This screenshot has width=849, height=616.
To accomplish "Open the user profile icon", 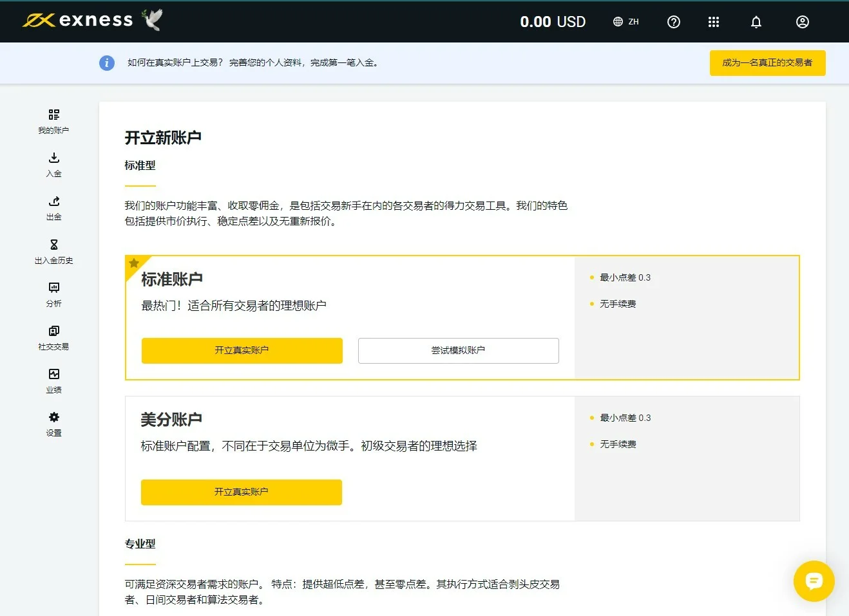I will pos(803,22).
